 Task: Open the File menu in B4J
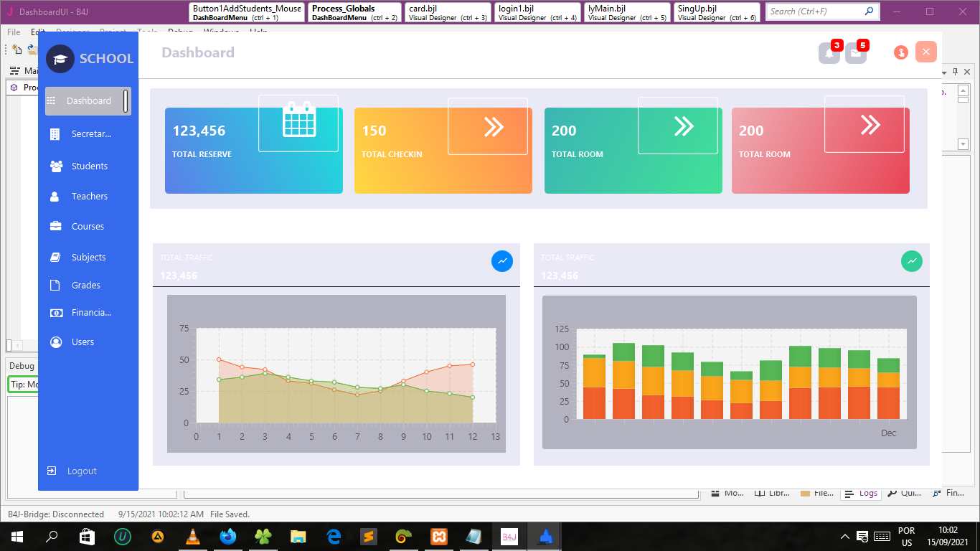tap(14, 32)
